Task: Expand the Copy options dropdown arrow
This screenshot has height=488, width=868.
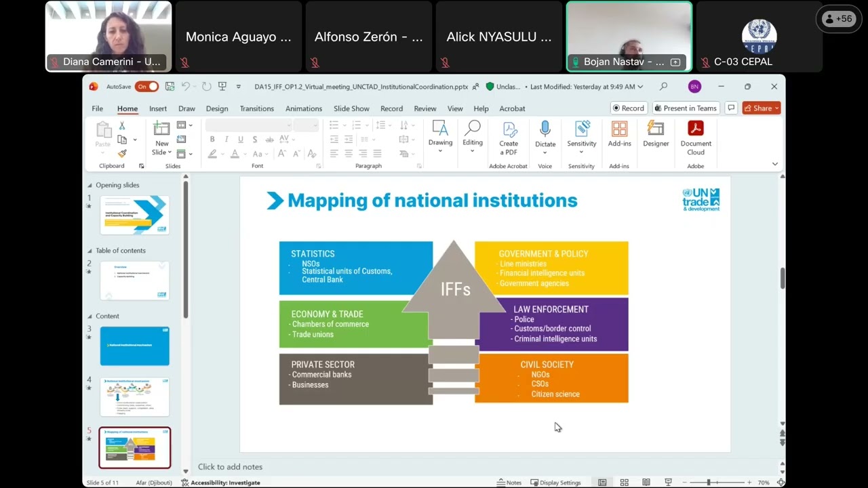Action: (135, 140)
